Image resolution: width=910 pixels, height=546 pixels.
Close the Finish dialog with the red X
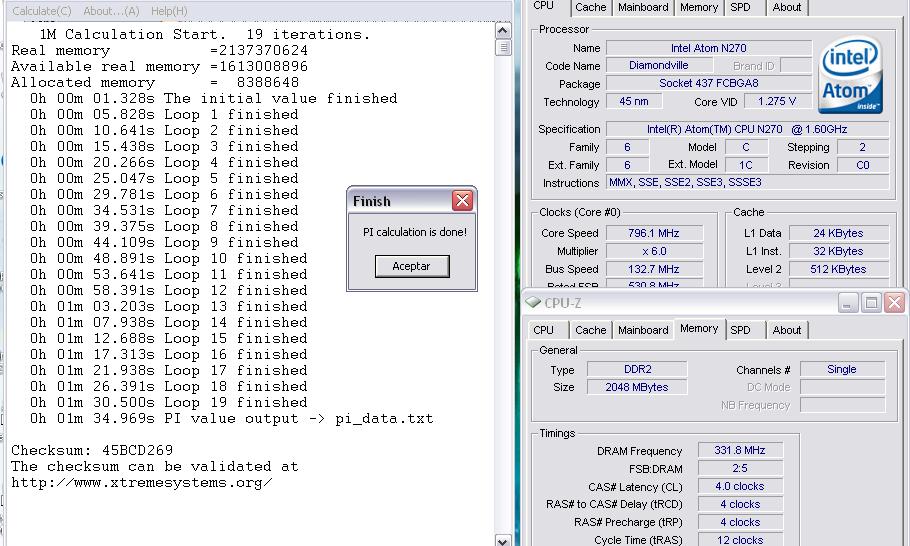[x=463, y=201]
